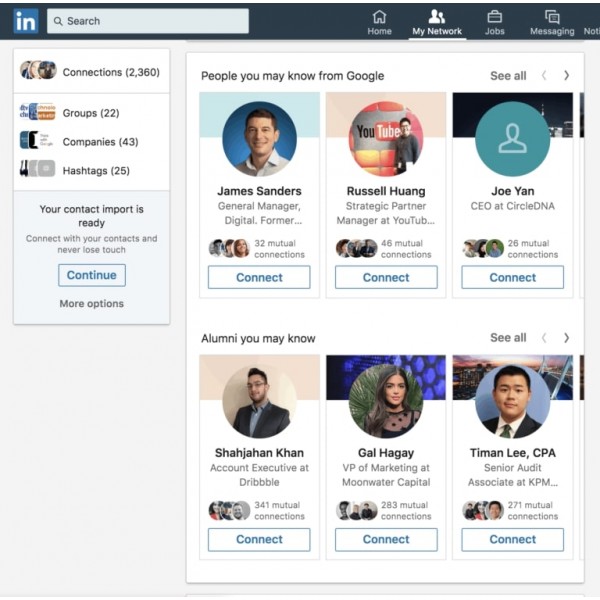Open Companies (43) in sidebar

coord(100,142)
